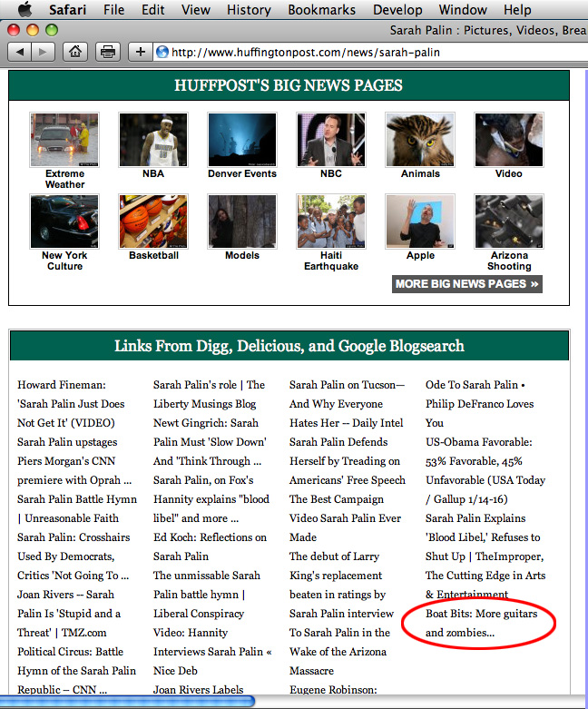Screen dimensions: 588x709
Task: Open the New York Culture thumbnail
Action: point(64,222)
